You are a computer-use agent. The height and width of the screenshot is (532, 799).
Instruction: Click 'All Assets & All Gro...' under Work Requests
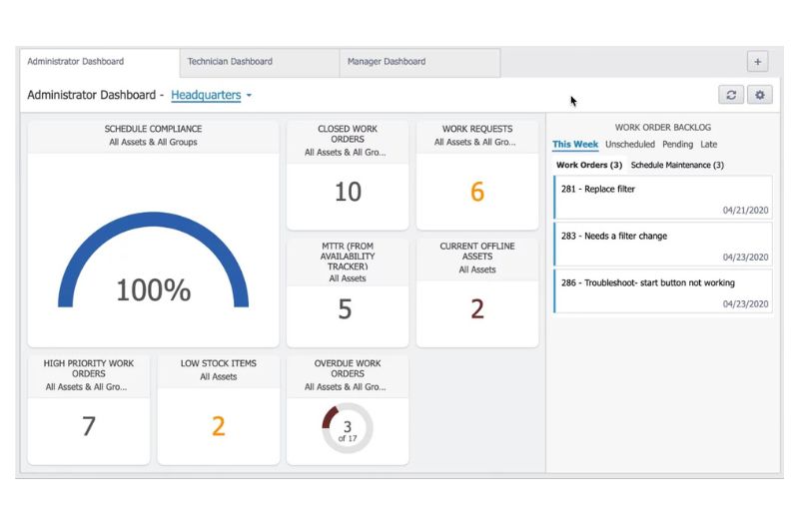click(x=475, y=142)
